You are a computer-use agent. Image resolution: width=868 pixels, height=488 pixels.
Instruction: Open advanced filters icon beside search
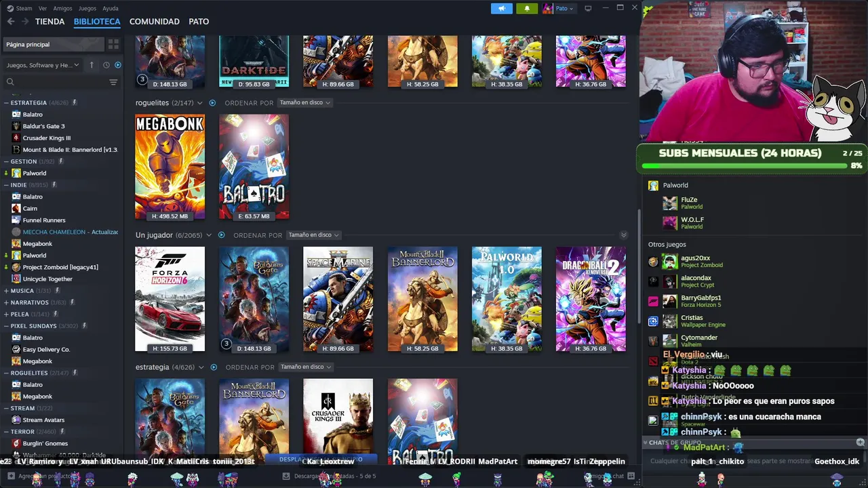[x=113, y=82]
